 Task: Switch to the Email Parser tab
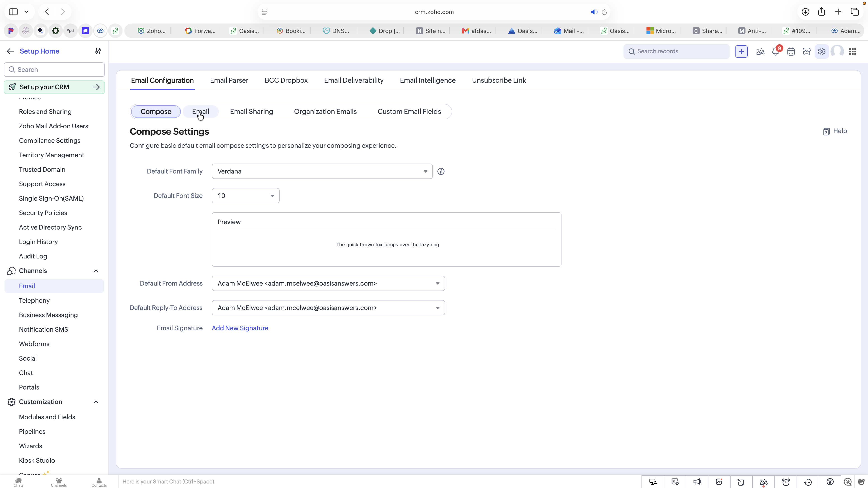(229, 80)
